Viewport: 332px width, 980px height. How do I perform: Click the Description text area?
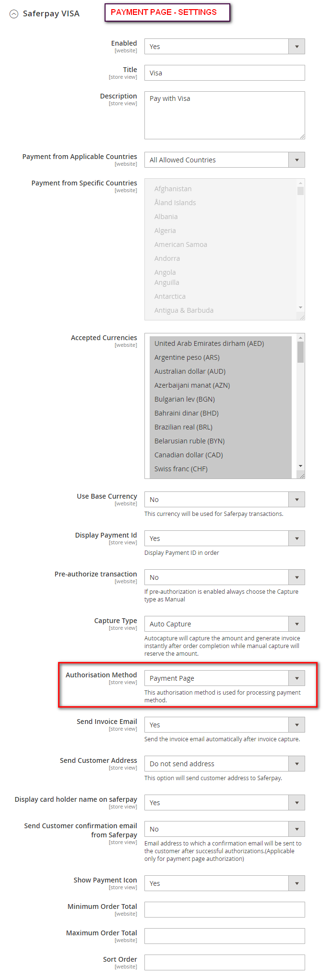click(x=224, y=115)
